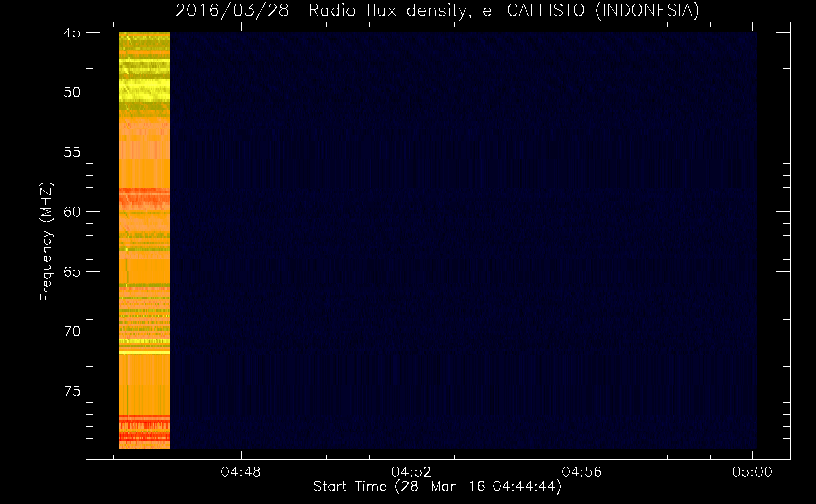Click the 55 frequency tick label
The height and width of the screenshot is (504, 816).
pyautogui.click(x=72, y=152)
